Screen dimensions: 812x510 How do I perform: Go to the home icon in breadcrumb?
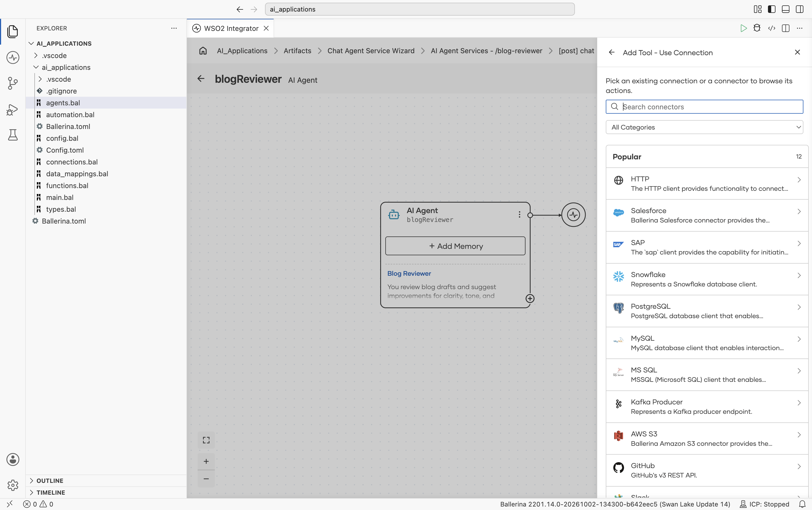[203, 51]
